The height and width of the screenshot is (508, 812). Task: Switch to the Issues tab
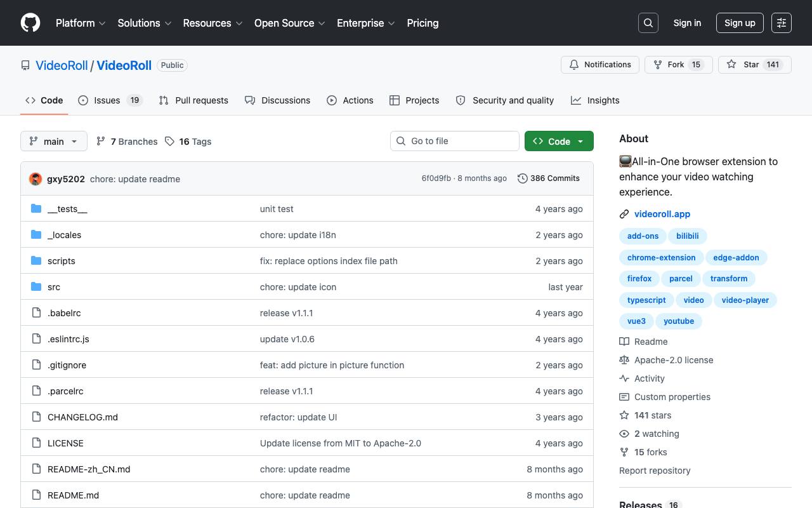coord(110,100)
